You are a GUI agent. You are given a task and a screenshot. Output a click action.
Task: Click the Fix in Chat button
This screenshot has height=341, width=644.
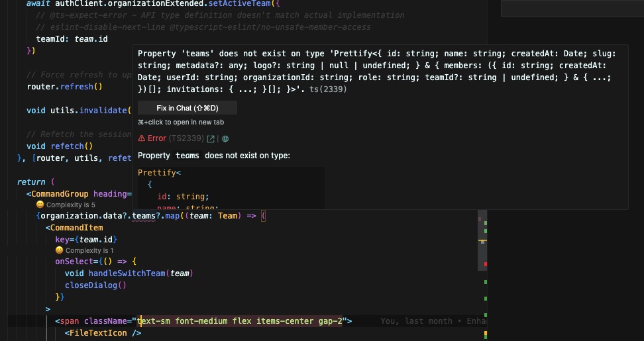pos(188,108)
